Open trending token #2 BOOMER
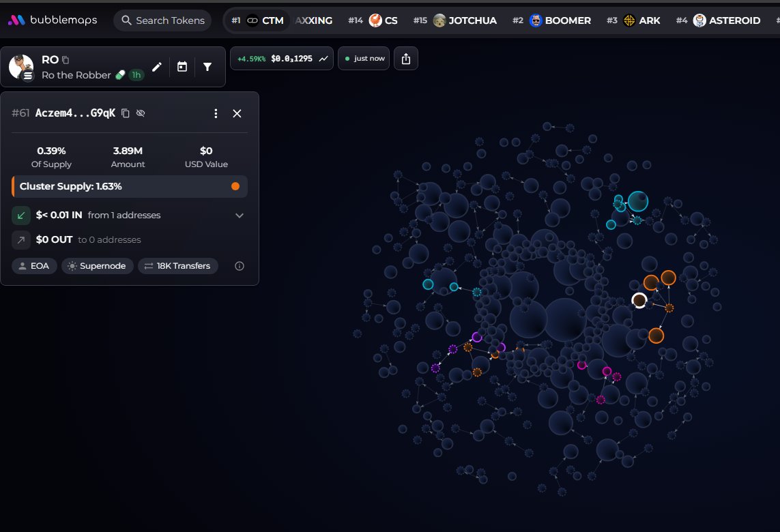 coord(551,20)
